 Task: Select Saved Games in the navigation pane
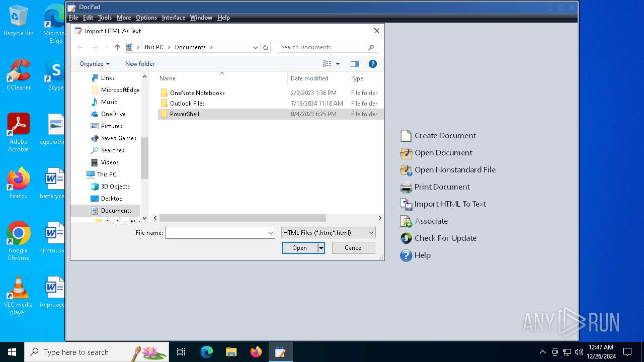[x=118, y=138]
